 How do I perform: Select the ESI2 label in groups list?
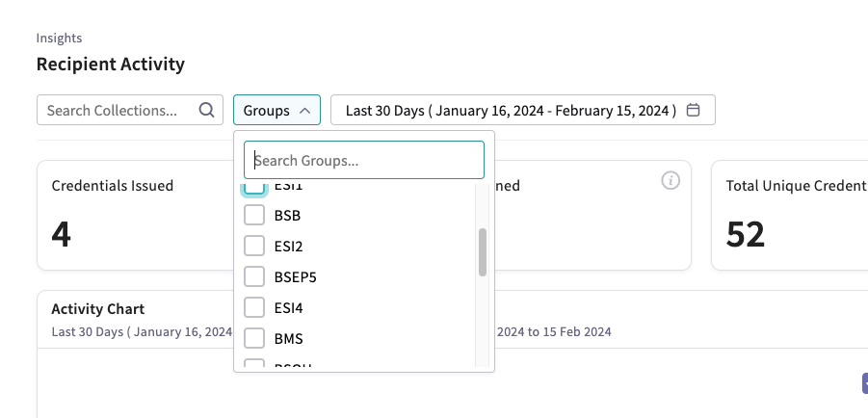288,246
